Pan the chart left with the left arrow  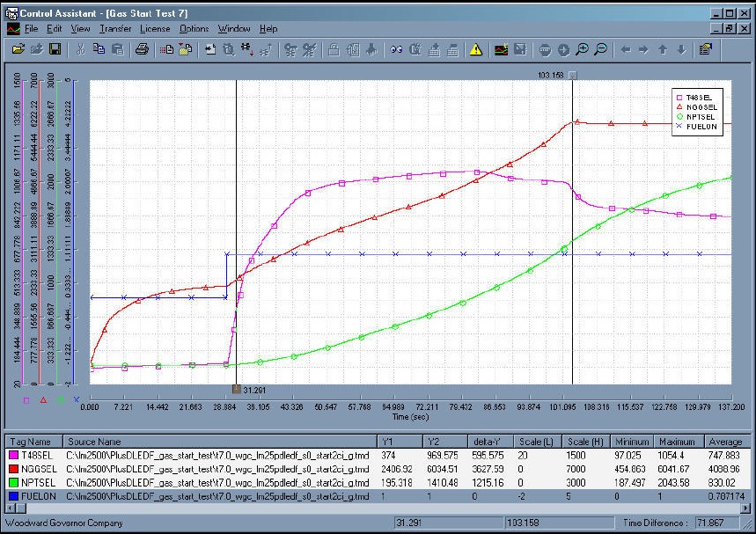point(626,49)
